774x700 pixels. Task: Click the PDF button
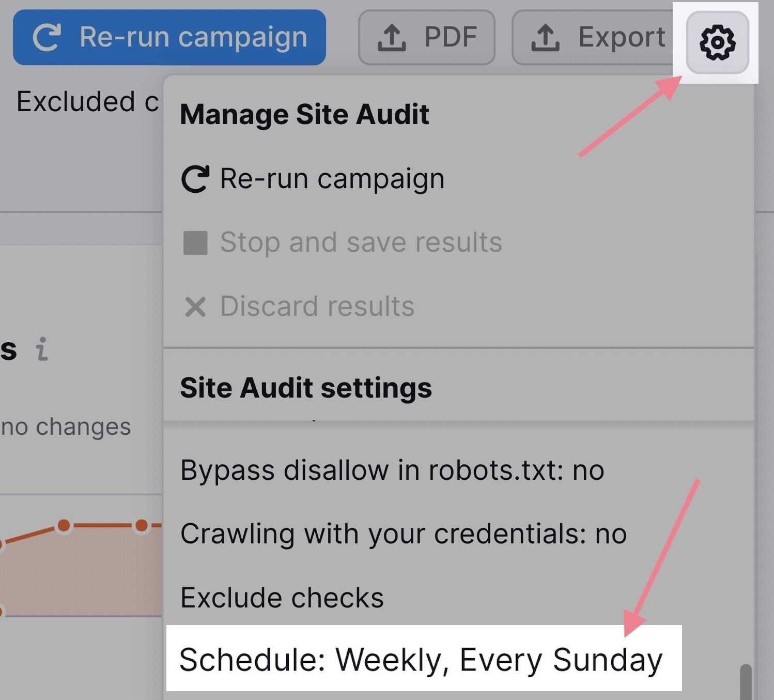426,37
